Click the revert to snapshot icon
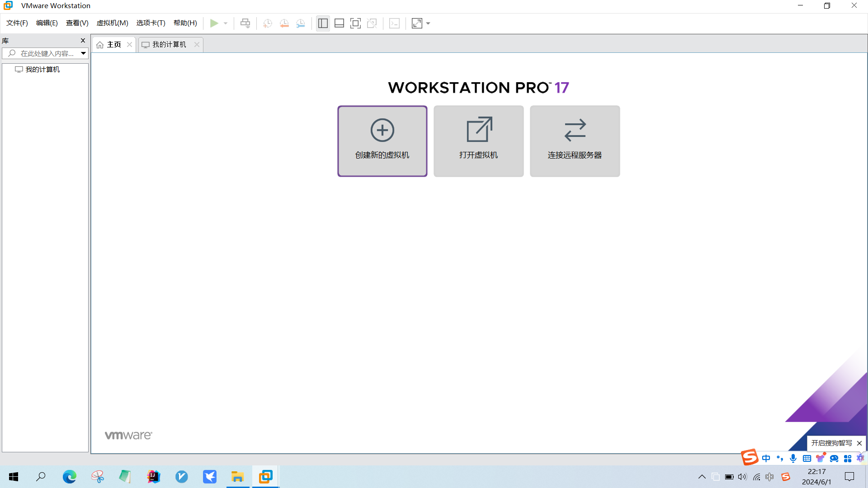Image resolution: width=868 pixels, height=488 pixels. pyautogui.click(x=284, y=23)
